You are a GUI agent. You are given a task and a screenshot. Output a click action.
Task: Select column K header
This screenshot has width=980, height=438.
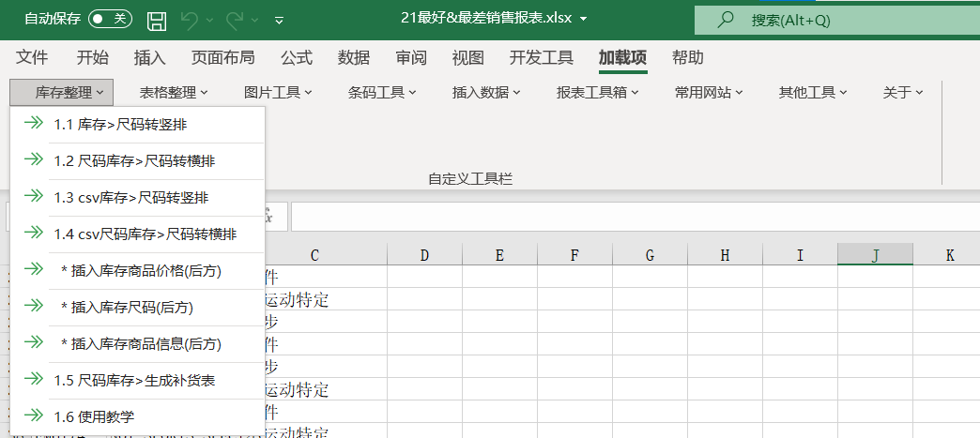pos(947,254)
